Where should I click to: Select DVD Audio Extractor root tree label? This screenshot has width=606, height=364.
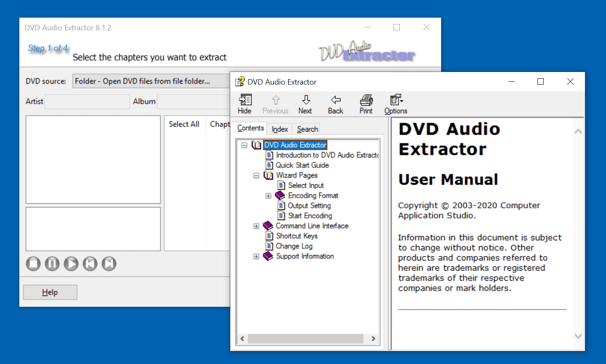coord(295,145)
